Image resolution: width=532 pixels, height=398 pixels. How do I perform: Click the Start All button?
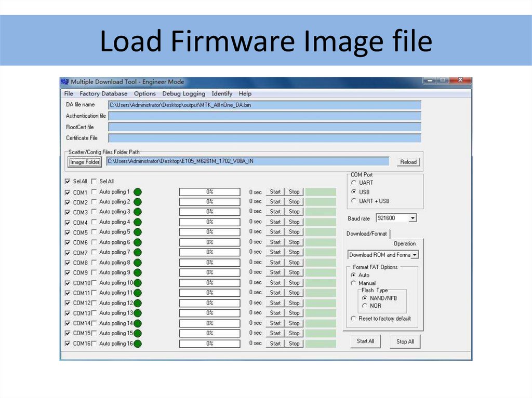[x=365, y=341]
